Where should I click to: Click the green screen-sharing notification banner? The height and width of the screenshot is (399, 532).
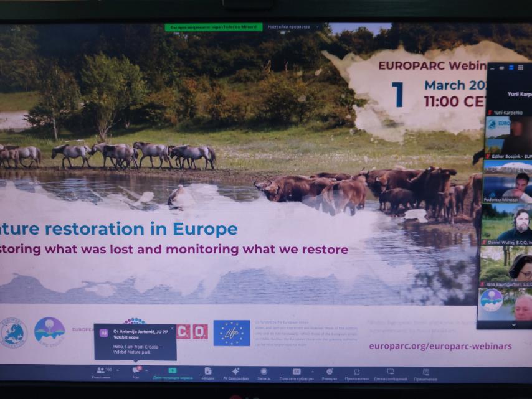[x=213, y=27]
